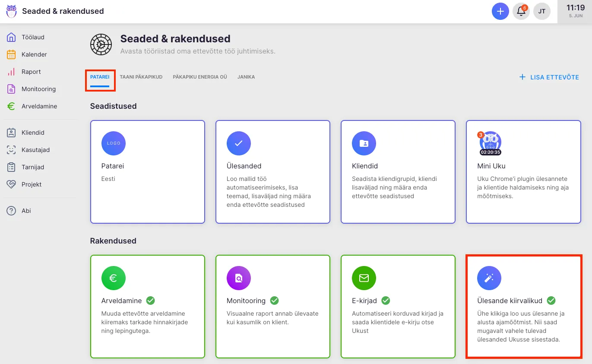Image resolution: width=592 pixels, height=364 pixels.
Task: Open the Raport sidebar item
Action: pyautogui.click(x=31, y=72)
